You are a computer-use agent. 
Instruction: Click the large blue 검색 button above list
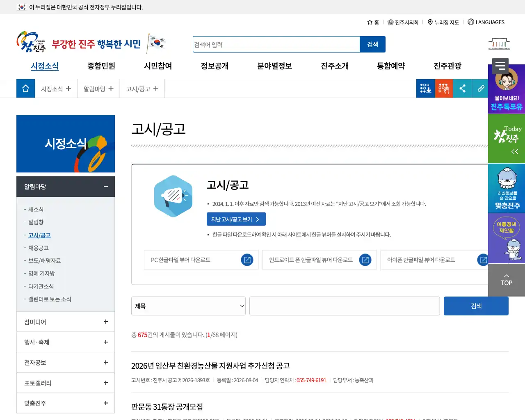pos(476,306)
